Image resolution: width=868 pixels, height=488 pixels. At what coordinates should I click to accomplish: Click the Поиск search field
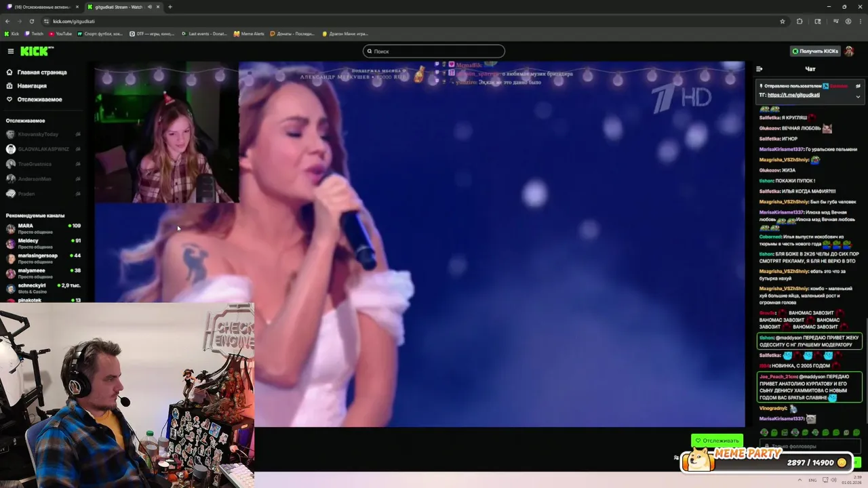[x=434, y=52]
